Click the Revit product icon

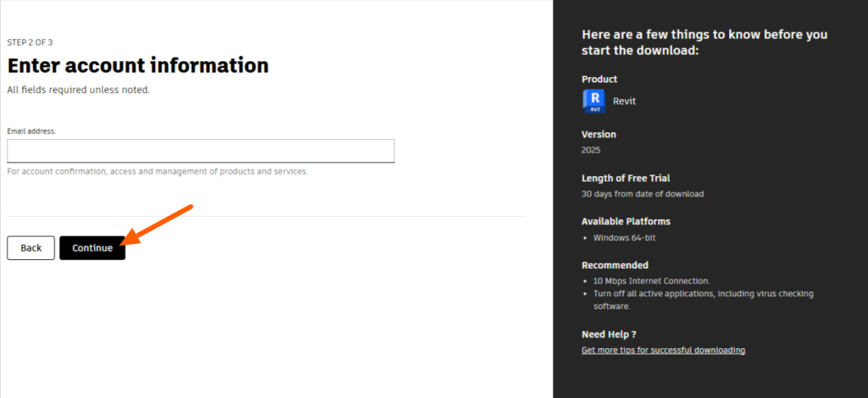[594, 101]
